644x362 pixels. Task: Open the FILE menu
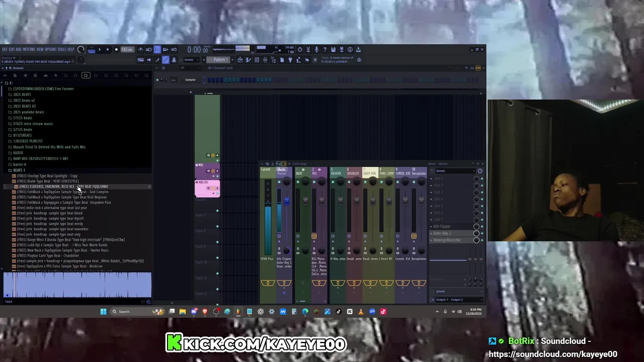5,49
